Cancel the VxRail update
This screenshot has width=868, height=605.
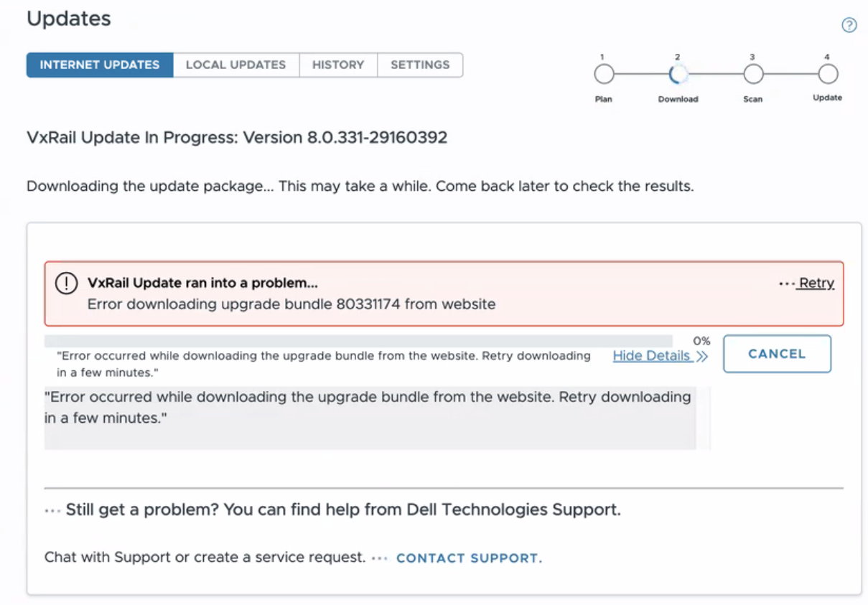click(777, 353)
